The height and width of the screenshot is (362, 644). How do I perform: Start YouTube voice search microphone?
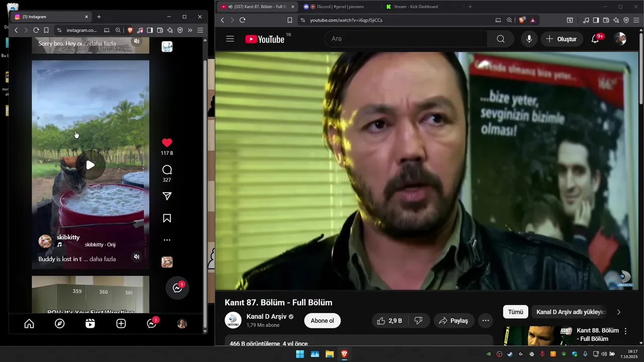coord(529,39)
